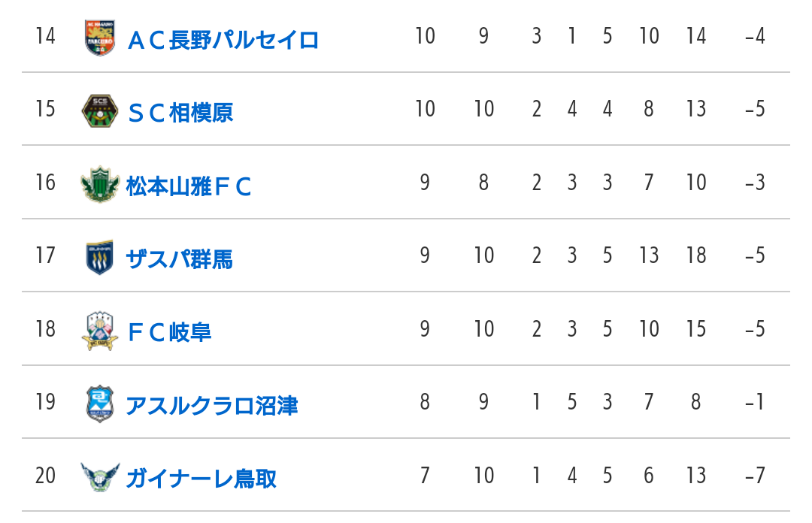
Task: Click the 18 goals-against value for ザスパ群馬
Action: point(696,255)
